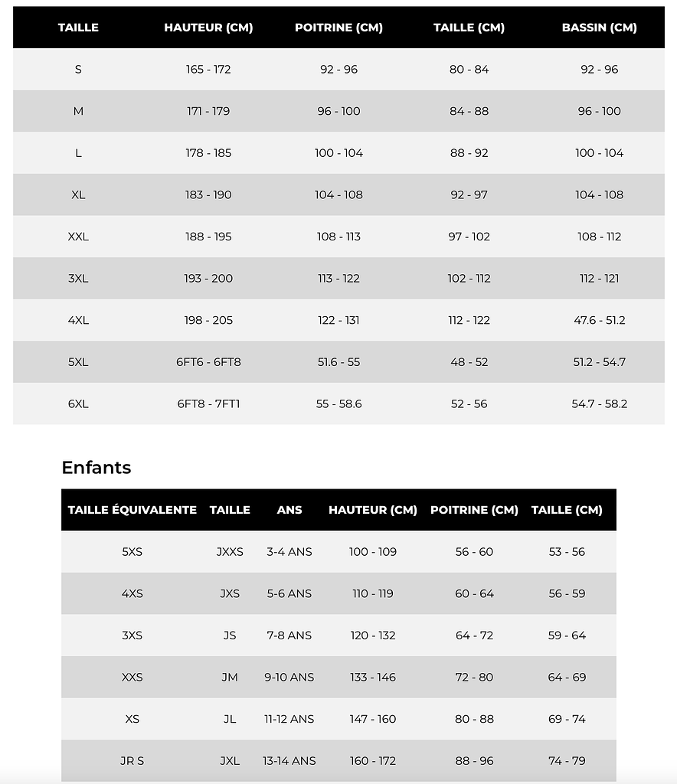Click the BASSIN (CM) column header
Image resolution: width=677 pixels, height=784 pixels.
tap(599, 28)
